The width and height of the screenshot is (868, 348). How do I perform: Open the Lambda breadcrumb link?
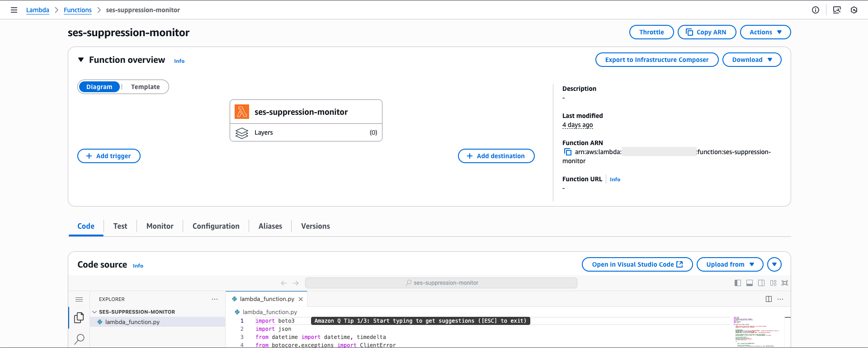[38, 10]
